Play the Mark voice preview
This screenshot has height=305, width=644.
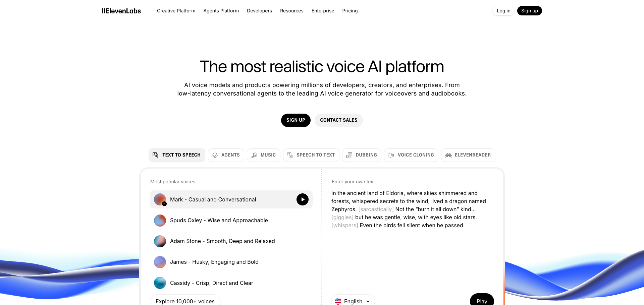click(x=302, y=199)
